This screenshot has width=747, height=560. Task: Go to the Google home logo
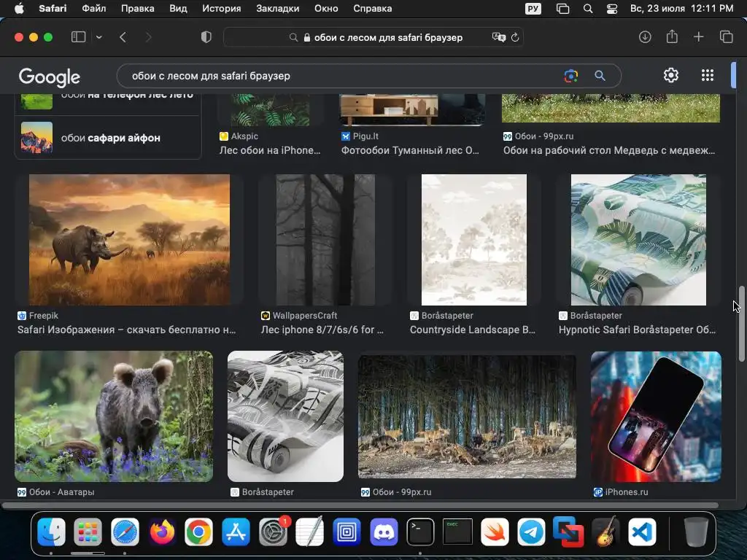49,77
